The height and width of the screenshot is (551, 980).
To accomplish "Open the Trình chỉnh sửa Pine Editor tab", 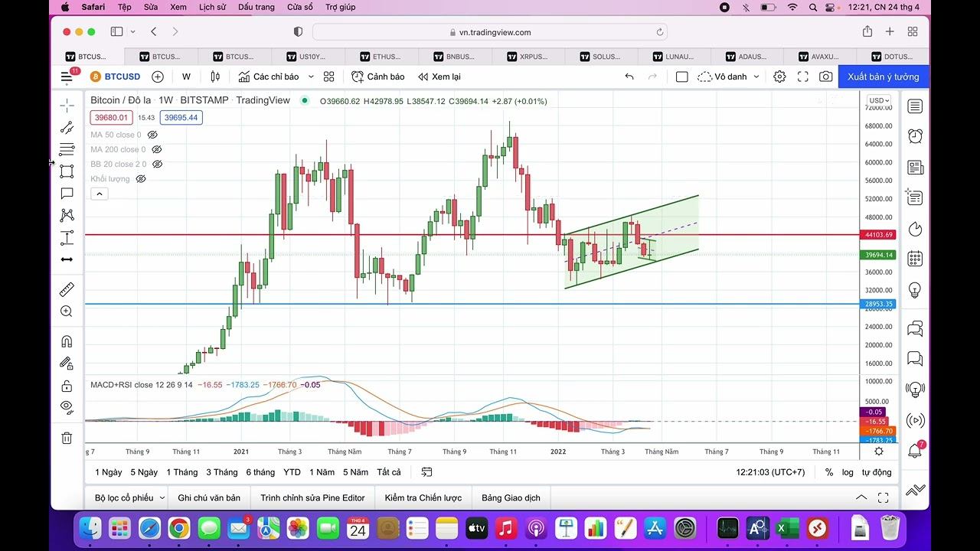I will (x=312, y=497).
